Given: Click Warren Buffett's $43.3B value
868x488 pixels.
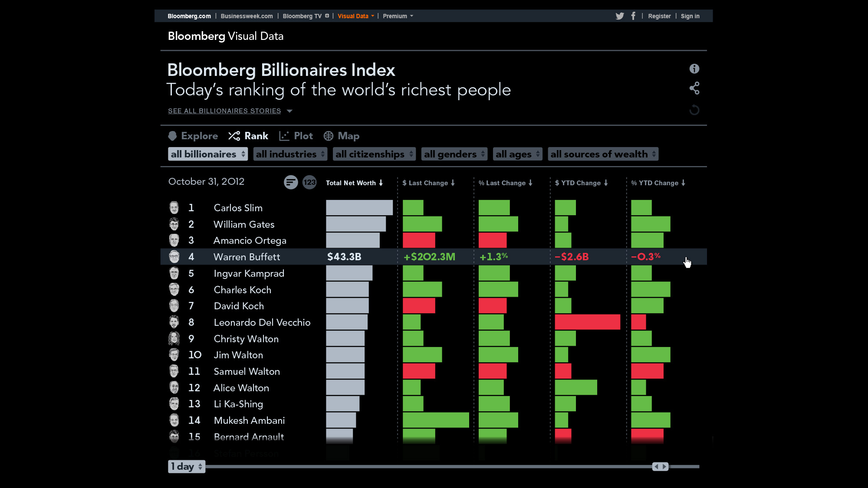Looking at the screenshot, I should click(x=344, y=257).
